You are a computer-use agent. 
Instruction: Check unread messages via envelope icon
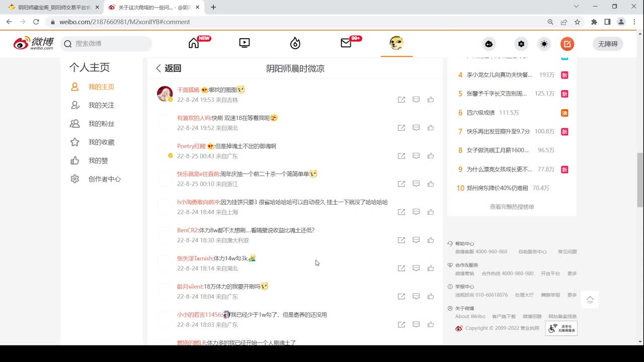pyautogui.click(x=346, y=44)
